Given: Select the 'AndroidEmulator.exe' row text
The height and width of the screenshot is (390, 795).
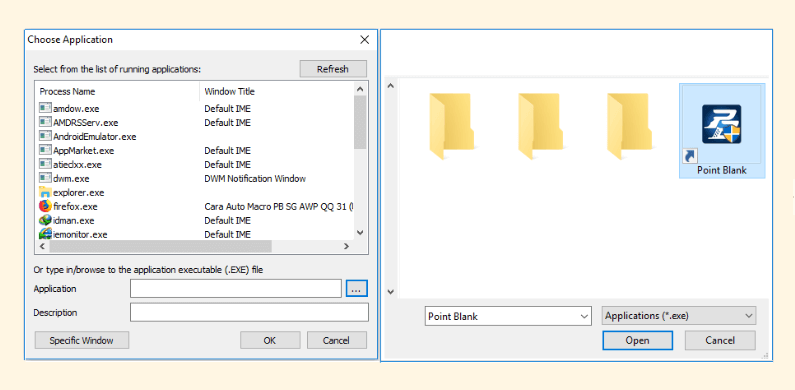Looking at the screenshot, I should pos(95,136).
